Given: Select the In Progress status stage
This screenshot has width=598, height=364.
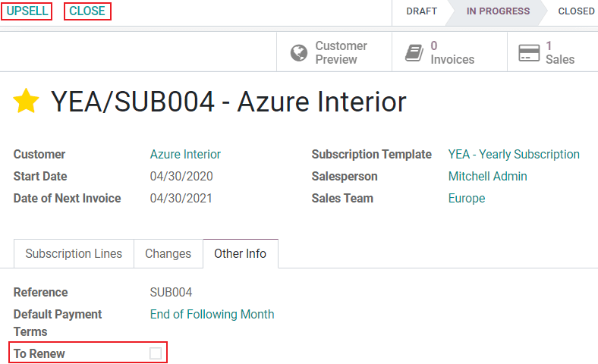Looking at the screenshot, I should coord(498,11).
